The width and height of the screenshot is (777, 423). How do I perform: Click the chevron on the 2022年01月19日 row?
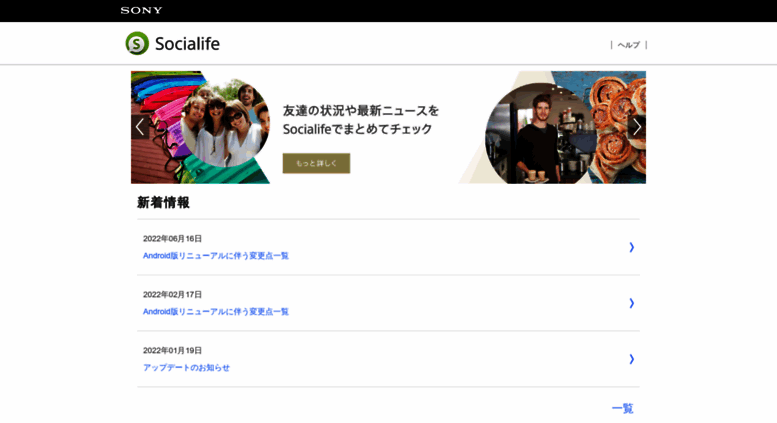tap(632, 359)
